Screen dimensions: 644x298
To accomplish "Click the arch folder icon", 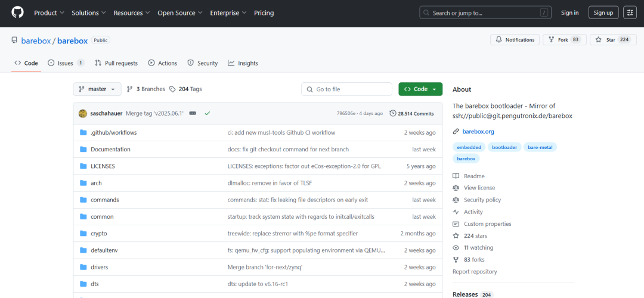I will pos(83,183).
